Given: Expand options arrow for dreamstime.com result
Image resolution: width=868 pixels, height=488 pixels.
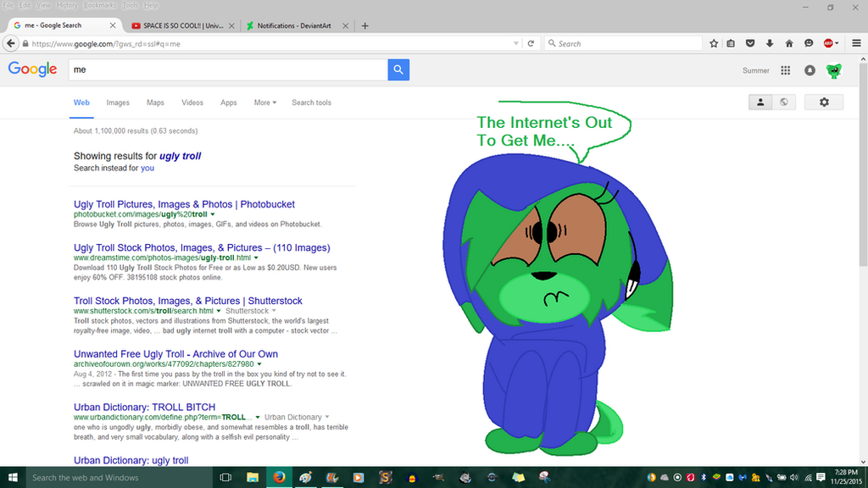Looking at the screenshot, I should point(256,258).
